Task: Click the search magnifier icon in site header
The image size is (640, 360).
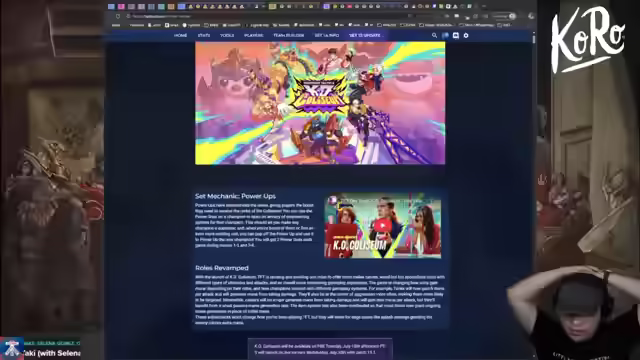Action: [x=434, y=36]
